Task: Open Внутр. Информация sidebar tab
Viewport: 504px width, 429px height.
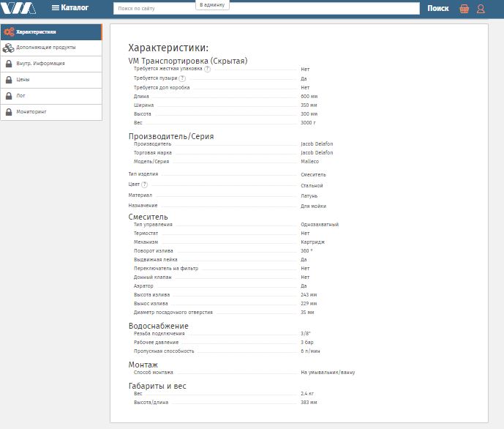Action: click(x=51, y=64)
